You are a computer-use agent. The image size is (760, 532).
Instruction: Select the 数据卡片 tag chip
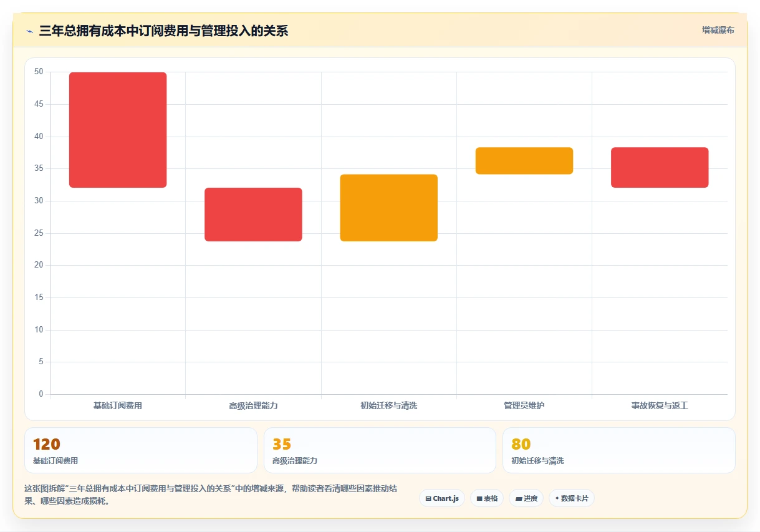click(572, 498)
